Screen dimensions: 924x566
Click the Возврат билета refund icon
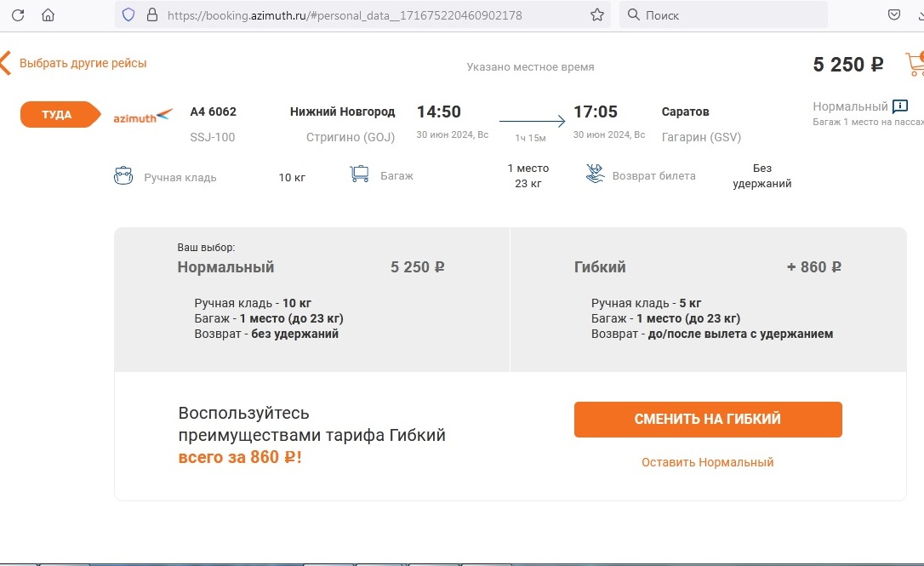(x=595, y=174)
